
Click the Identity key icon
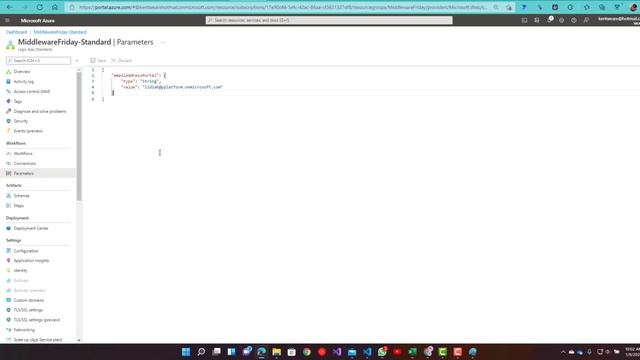[x=9, y=270]
